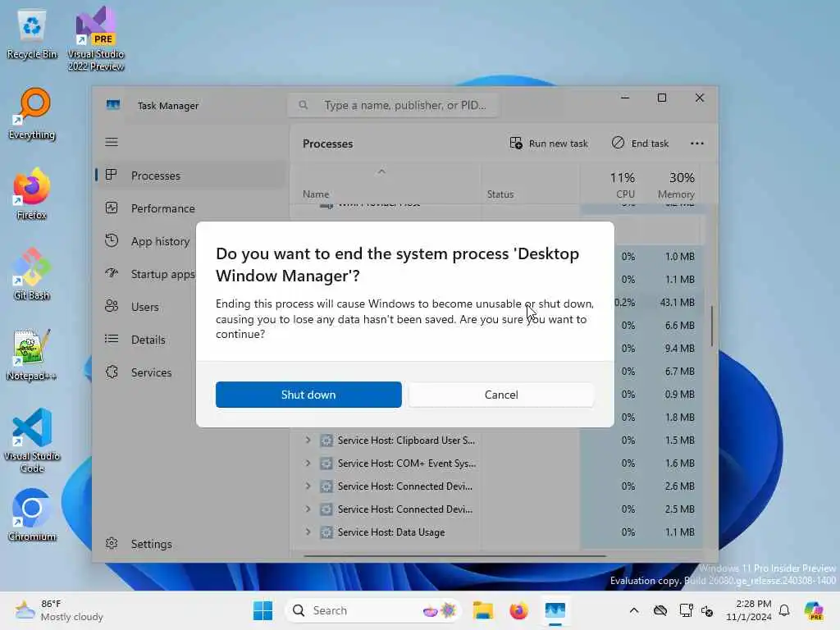Click Task Manager taskbar icon
Image resolution: width=840 pixels, height=630 pixels.
click(555, 610)
